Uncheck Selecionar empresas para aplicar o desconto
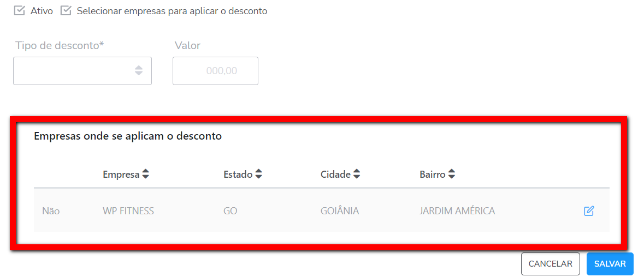 tap(66, 11)
